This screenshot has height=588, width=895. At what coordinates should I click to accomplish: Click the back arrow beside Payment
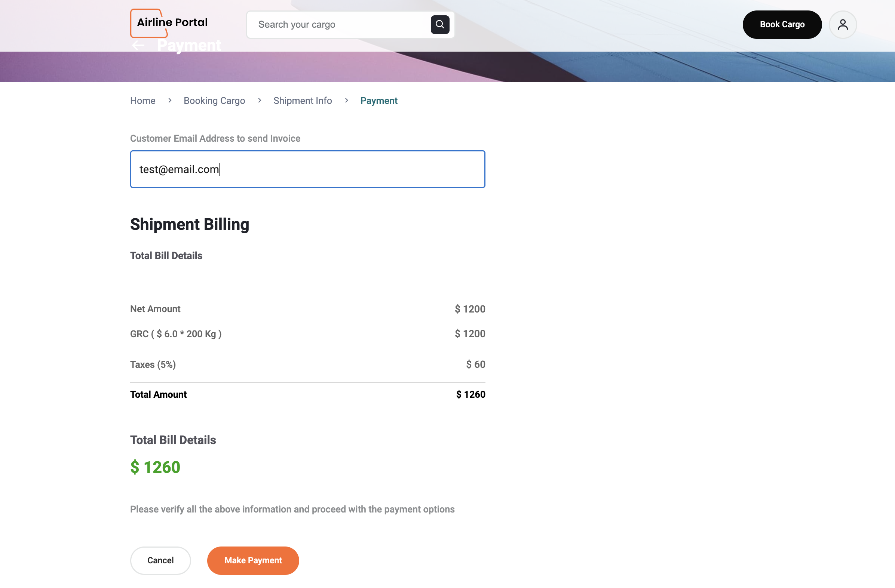pos(138,46)
